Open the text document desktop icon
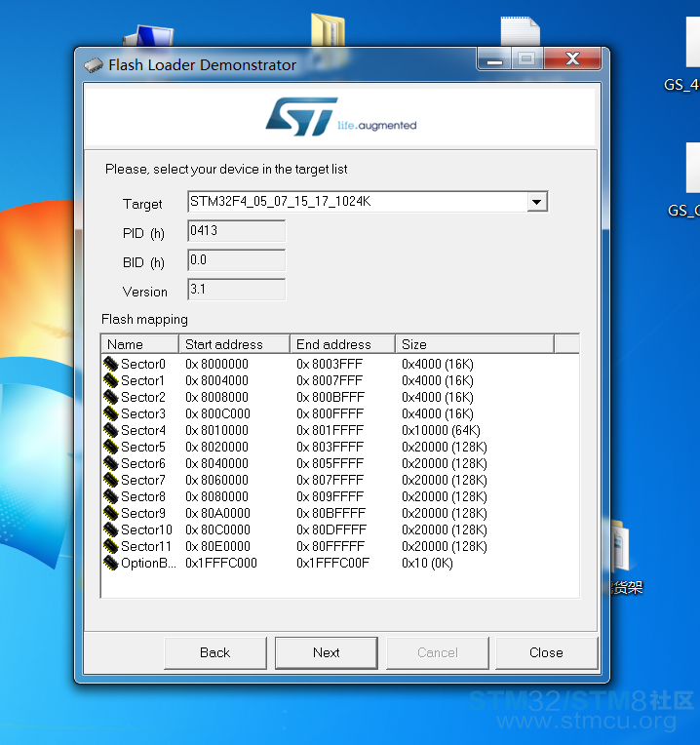 [x=521, y=31]
